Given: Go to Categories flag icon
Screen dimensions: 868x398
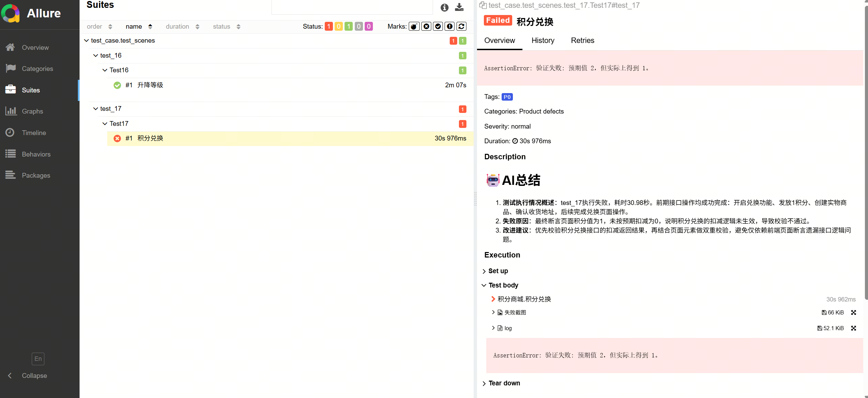Looking at the screenshot, I should [11, 69].
